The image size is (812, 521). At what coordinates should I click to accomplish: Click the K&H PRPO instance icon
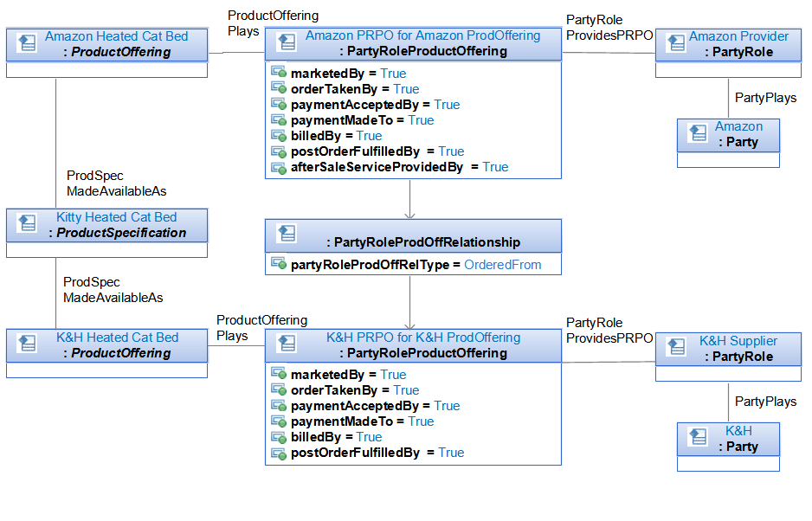[x=287, y=344]
